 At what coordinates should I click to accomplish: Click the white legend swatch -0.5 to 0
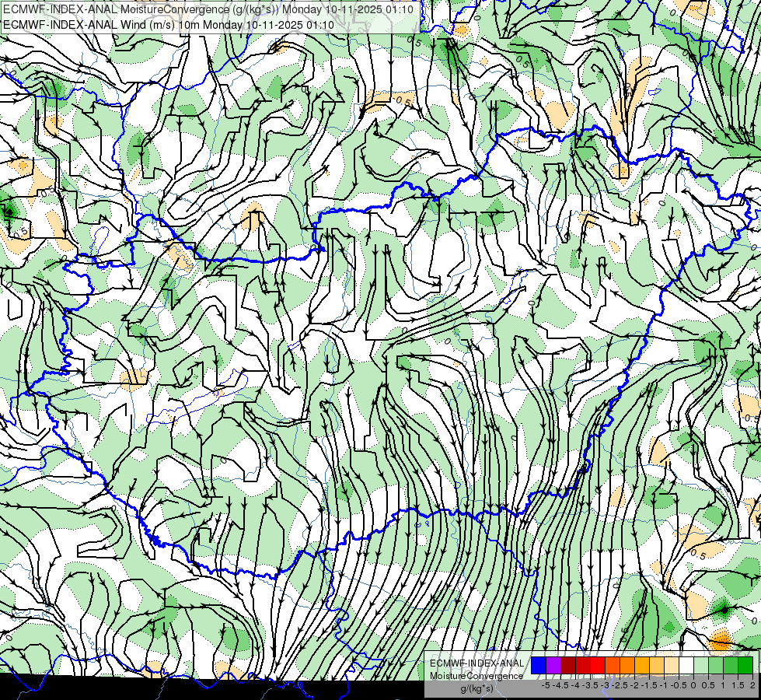pos(686,666)
